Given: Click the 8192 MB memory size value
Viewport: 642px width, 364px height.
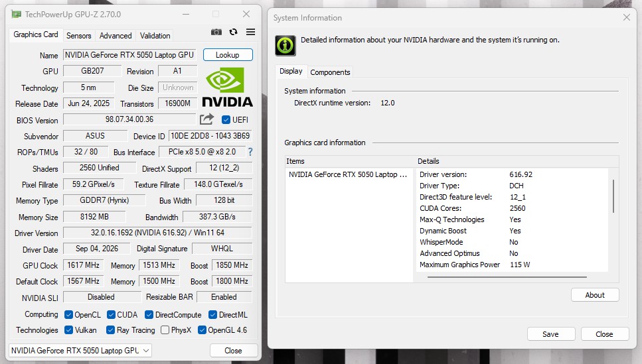Looking at the screenshot, I should coord(94,217).
